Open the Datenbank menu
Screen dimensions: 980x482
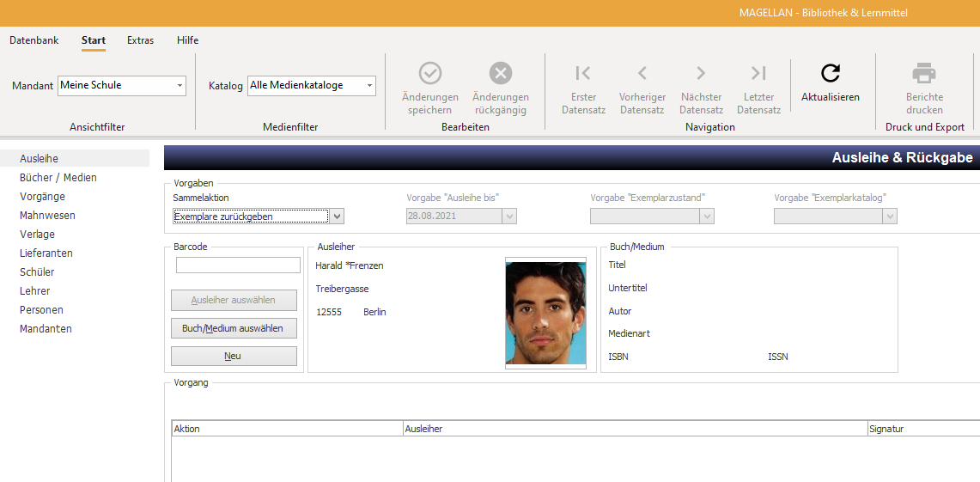click(33, 40)
